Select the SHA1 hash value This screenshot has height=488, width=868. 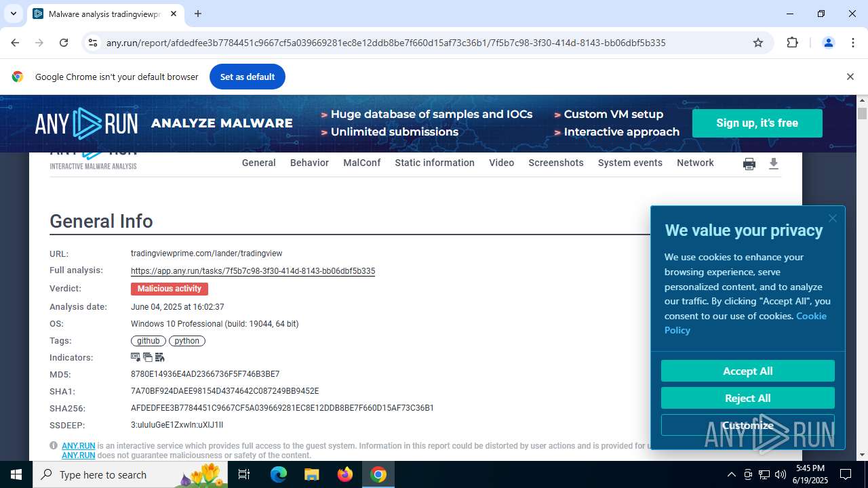click(225, 391)
